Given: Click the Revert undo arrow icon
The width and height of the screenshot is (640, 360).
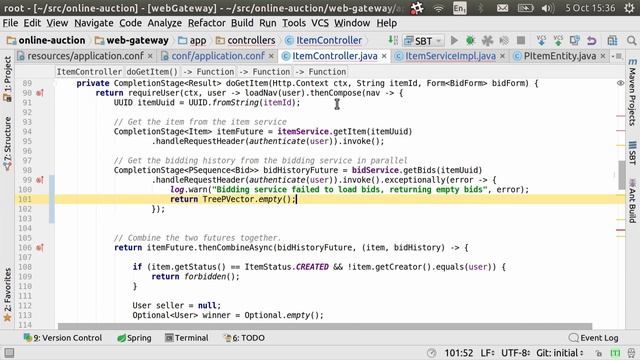Looking at the screenshot, I should pos(592,40).
